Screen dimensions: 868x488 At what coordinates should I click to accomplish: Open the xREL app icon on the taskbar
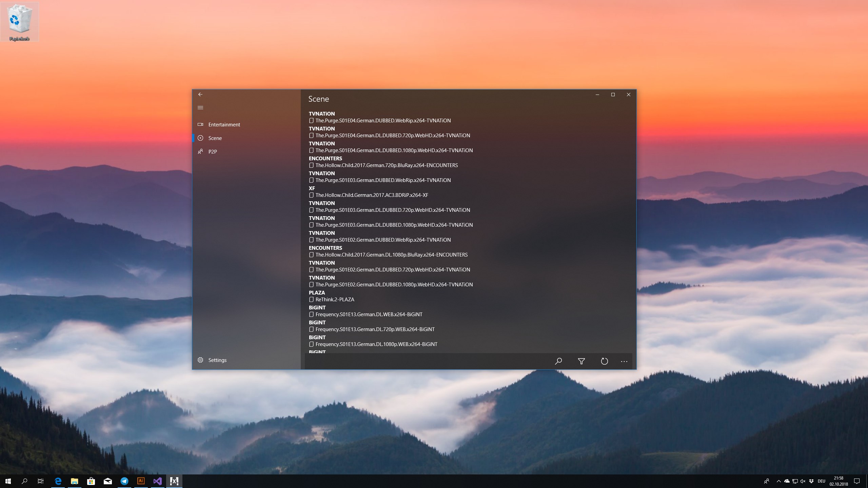[x=174, y=481]
